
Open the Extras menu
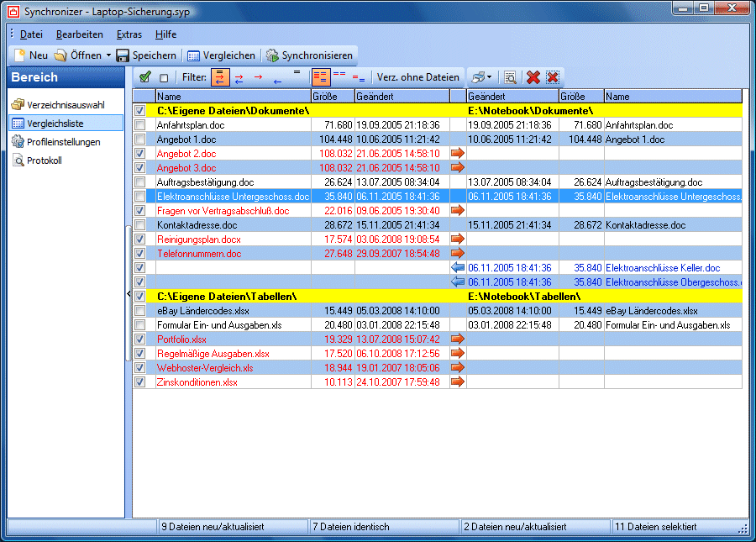(129, 34)
